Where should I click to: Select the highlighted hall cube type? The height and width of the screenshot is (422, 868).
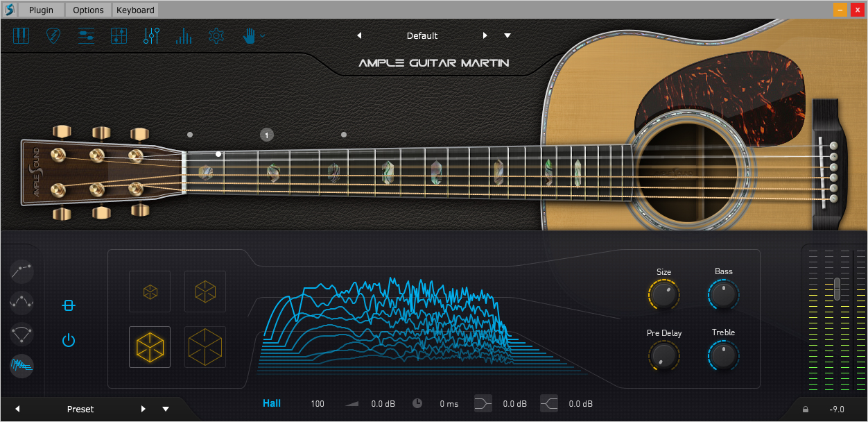coord(150,347)
